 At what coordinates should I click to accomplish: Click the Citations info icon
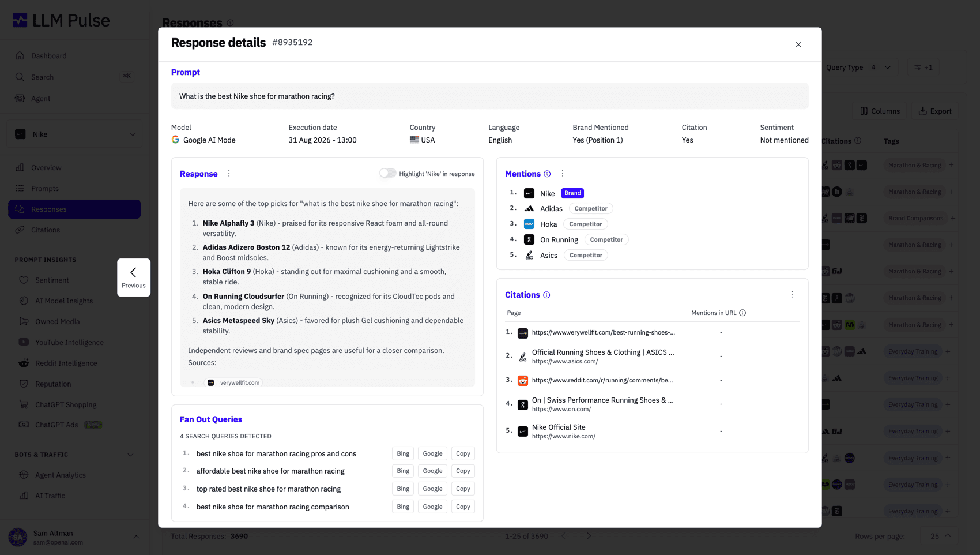point(546,295)
